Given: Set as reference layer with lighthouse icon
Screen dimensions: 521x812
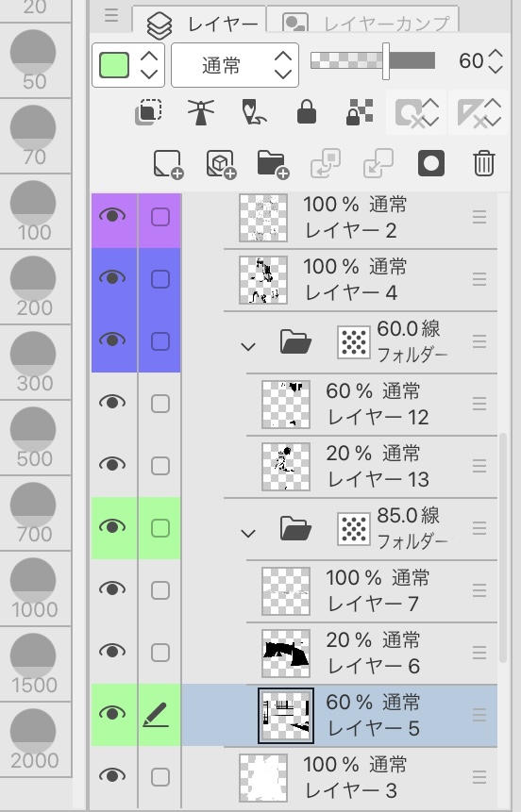Looking at the screenshot, I should [201, 112].
